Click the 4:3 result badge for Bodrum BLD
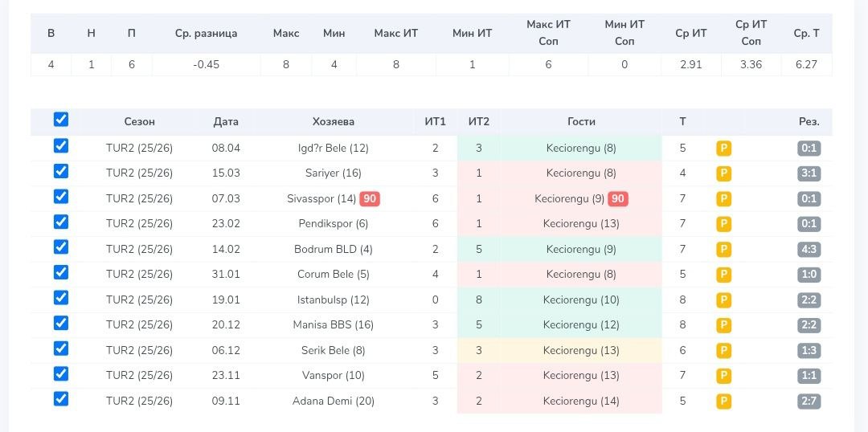868x432 pixels. coord(809,250)
